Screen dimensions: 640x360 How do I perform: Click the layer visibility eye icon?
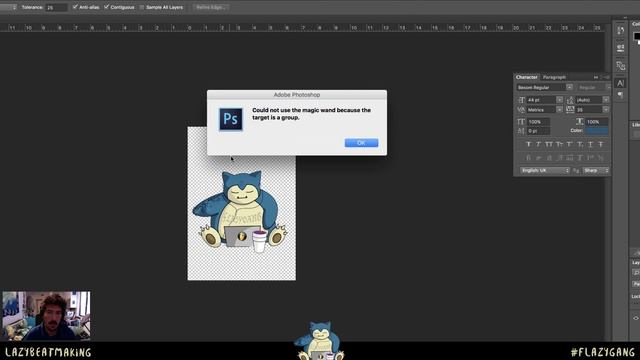click(x=636, y=318)
